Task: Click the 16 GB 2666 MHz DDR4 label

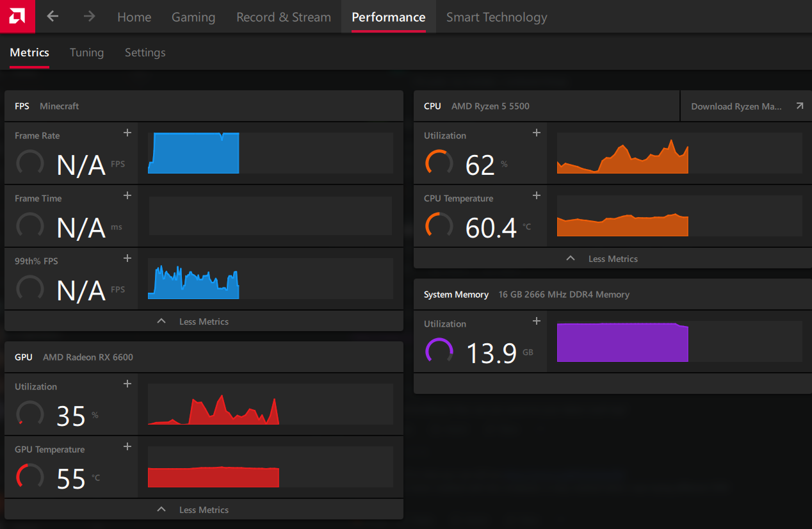Action: click(564, 295)
